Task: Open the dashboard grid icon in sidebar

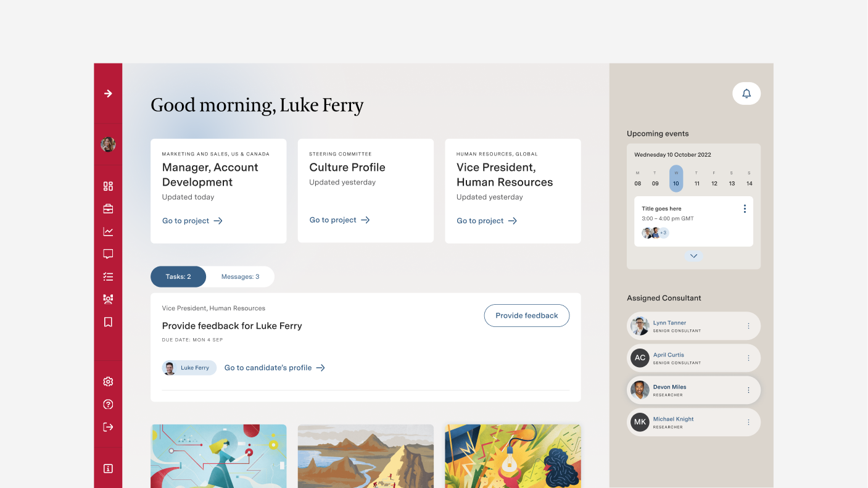Action: click(108, 186)
